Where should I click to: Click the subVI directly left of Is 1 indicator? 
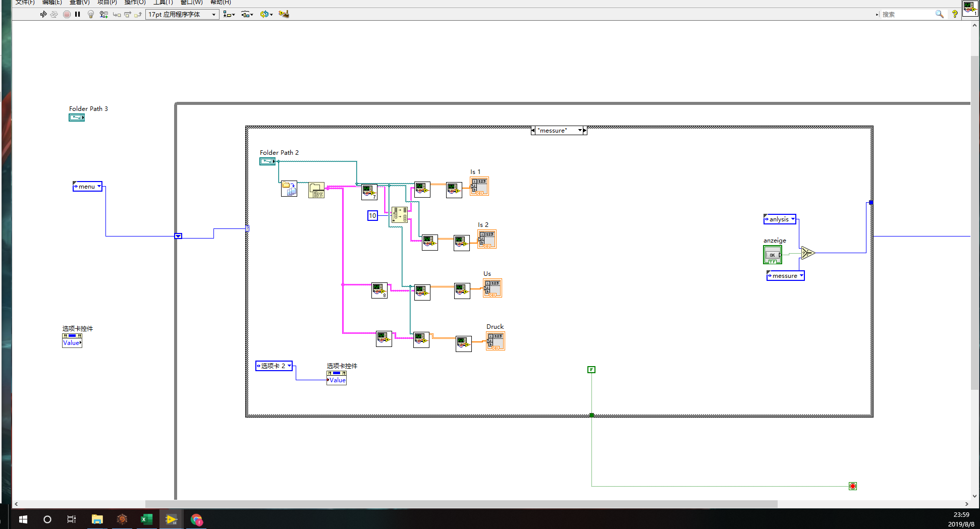tap(454, 190)
